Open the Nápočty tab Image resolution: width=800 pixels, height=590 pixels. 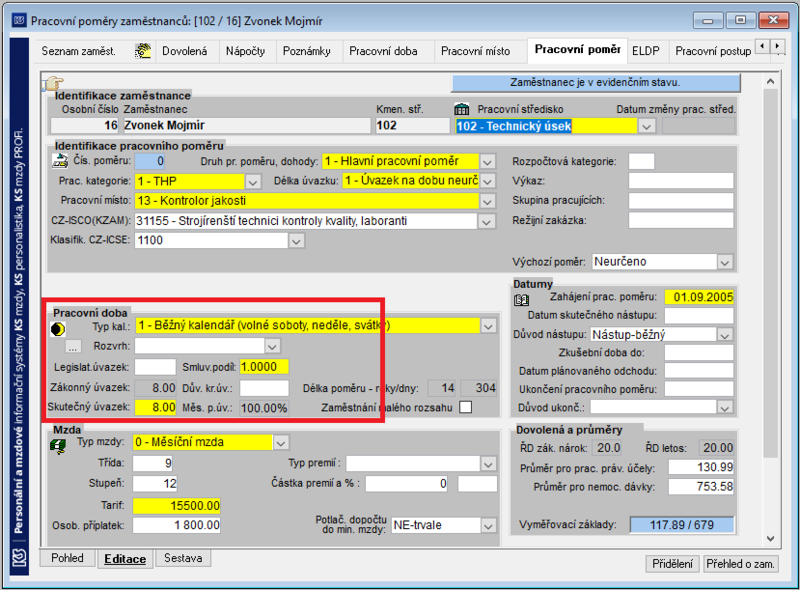245,51
